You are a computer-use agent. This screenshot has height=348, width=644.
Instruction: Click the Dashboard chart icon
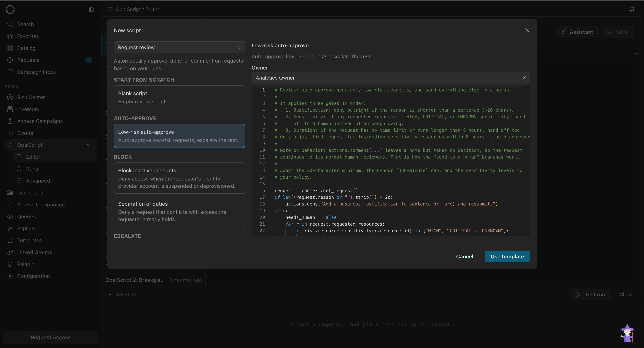[x=10, y=192]
